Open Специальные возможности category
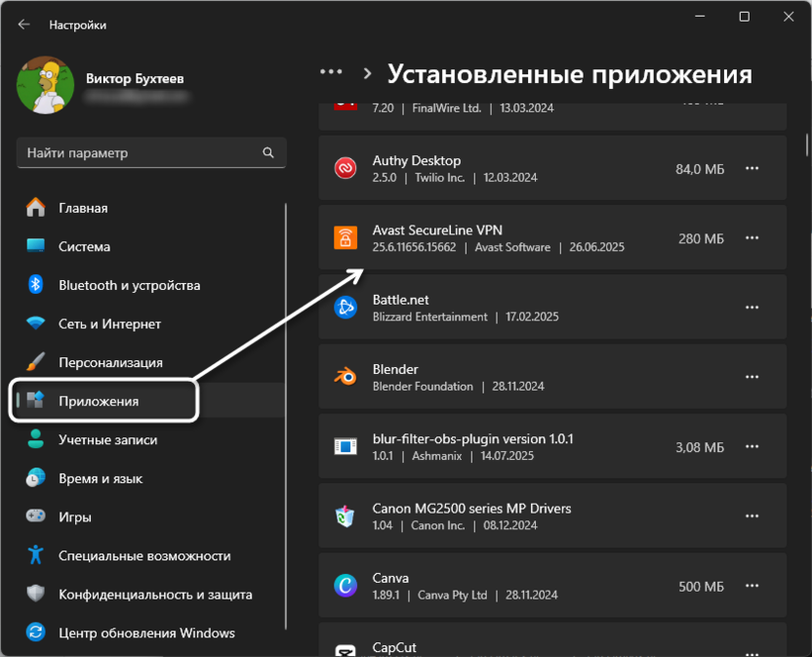The height and width of the screenshot is (657, 812). [x=146, y=554]
